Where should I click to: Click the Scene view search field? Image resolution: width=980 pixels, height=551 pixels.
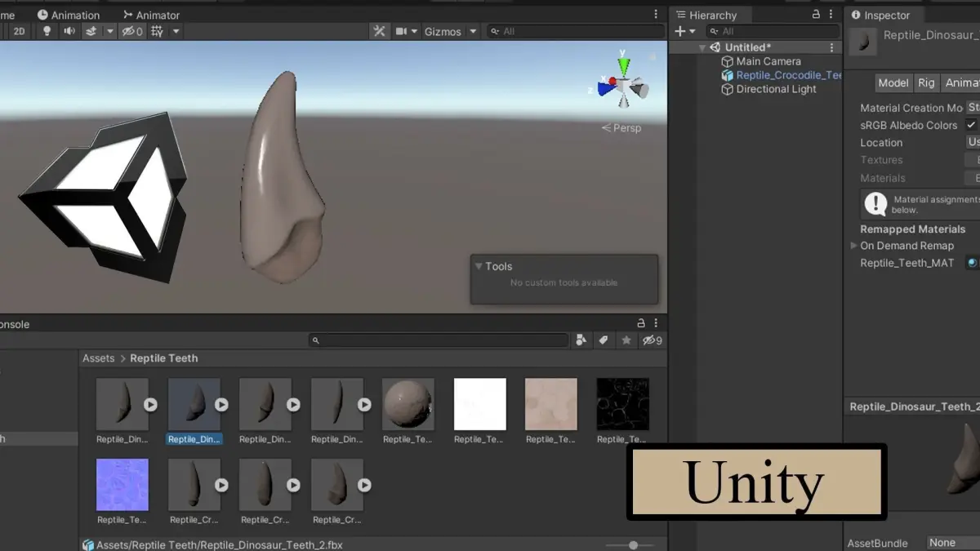(576, 31)
